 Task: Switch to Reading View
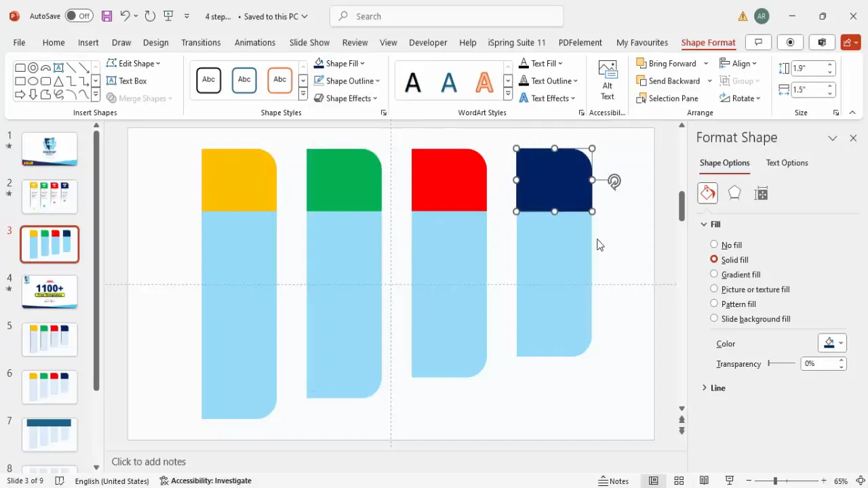coord(705,481)
